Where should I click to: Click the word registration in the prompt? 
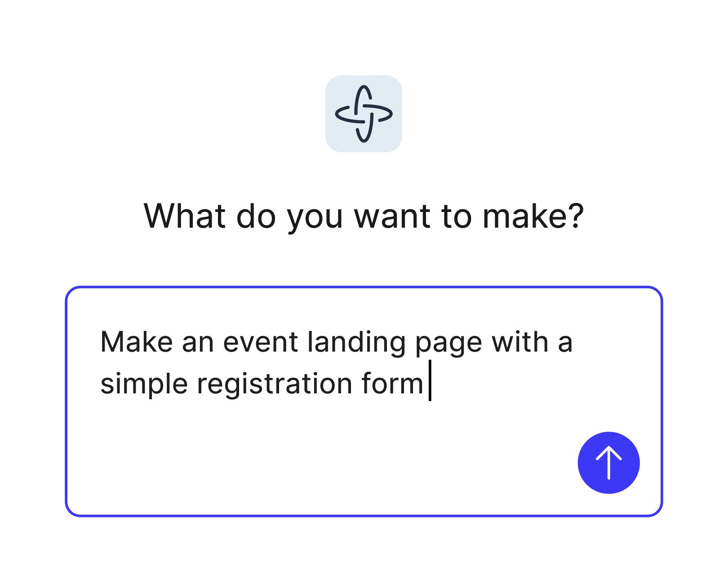click(x=275, y=383)
